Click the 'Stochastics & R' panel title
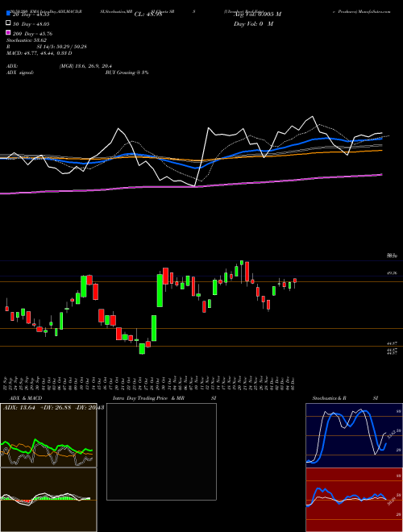This screenshot has width=403, height=532. [329, 398]
